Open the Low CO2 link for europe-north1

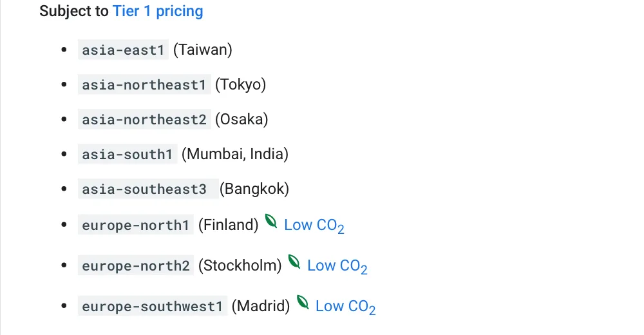click(x=314, y=225)
